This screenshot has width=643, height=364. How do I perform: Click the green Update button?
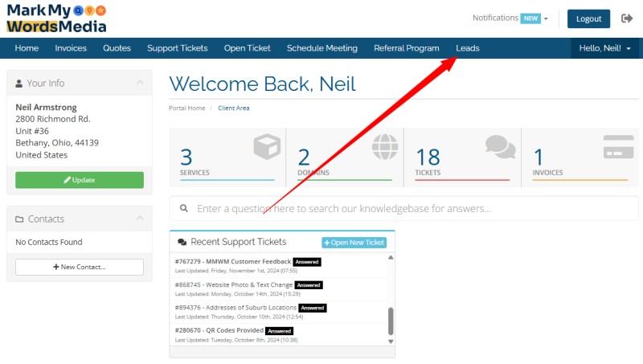(x=80, y=180)
